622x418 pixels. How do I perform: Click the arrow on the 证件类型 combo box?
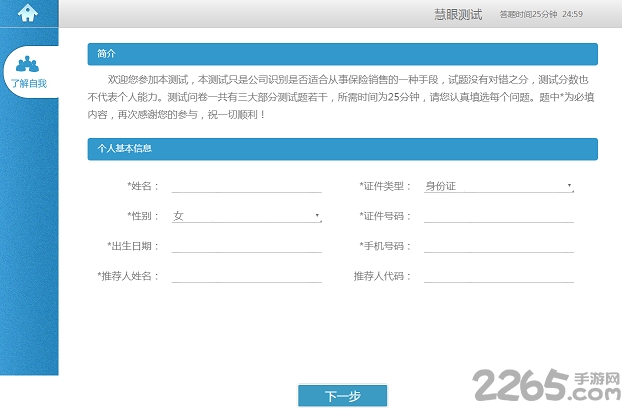569,186
